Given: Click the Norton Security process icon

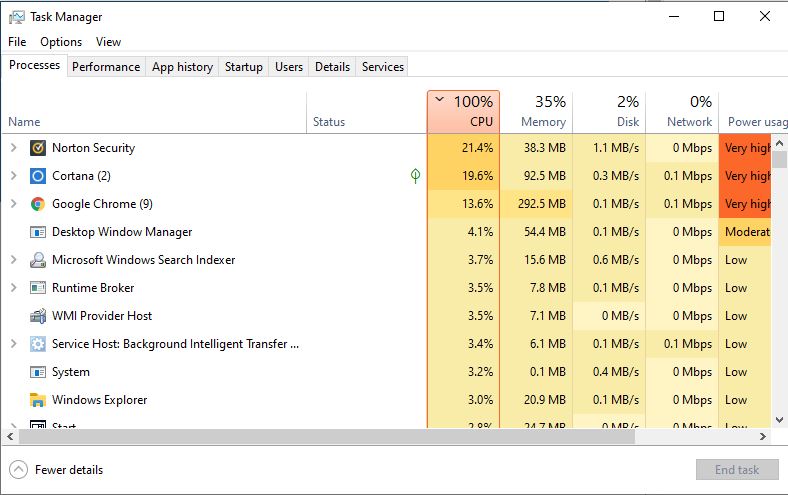Looking at the screenshot, I should (38, 148).
